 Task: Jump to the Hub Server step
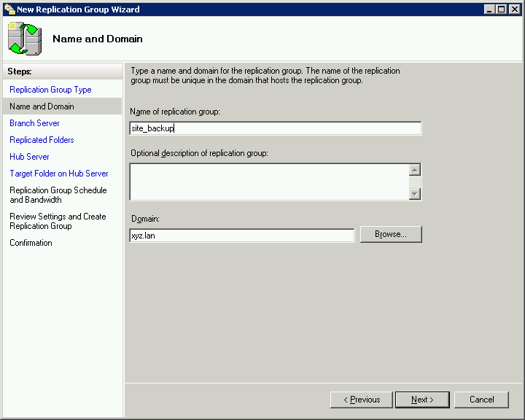click(29, 157)
